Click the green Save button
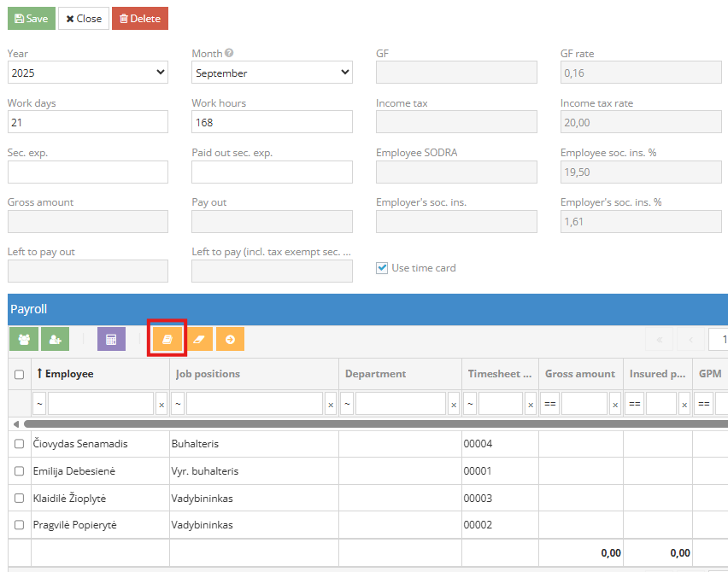Screen dimensions: 728x572 [31, 18]
